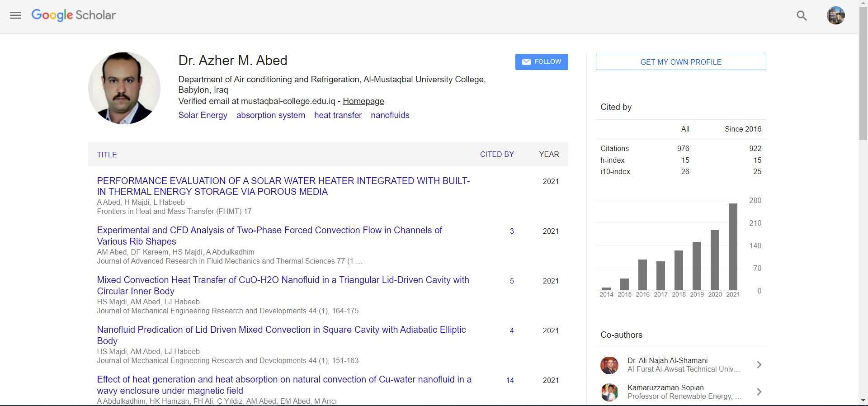Click Dr. Azher M. Abed's profile photo
Screen dimensions: 868x406
click(x=124, y=88)
